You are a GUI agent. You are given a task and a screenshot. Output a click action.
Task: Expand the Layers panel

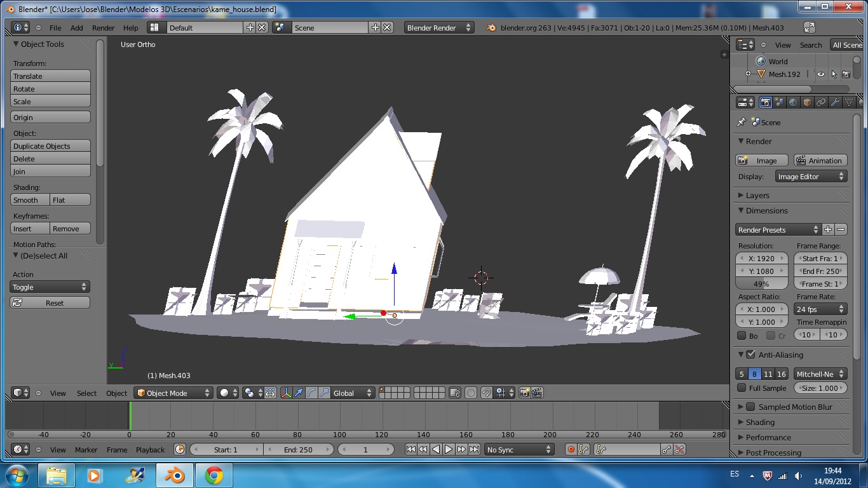click(x=757, y=195)
